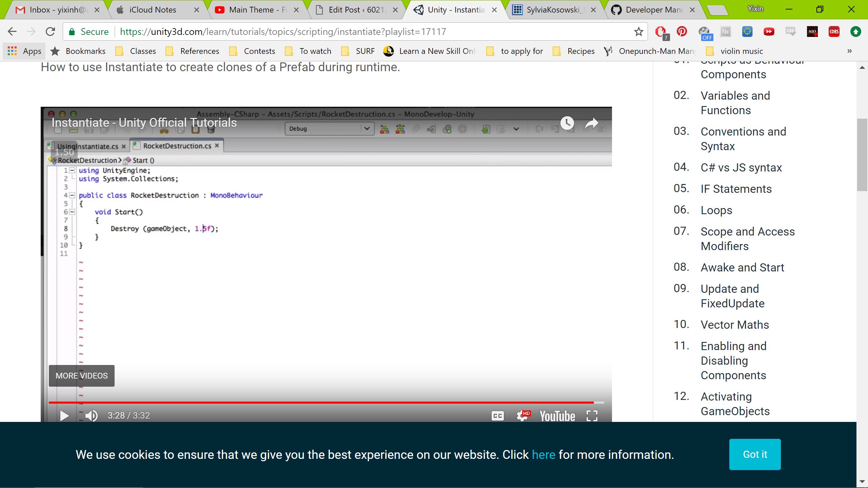Reload the current page
Image resolution: width=868 pixels, height=488 pixels.
coord(50,32)
